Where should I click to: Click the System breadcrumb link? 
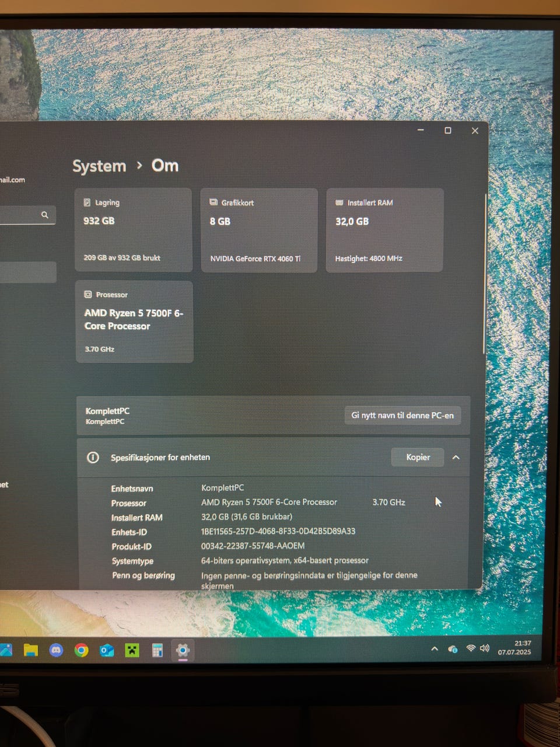pyautogui.click(x=99, y=166)
